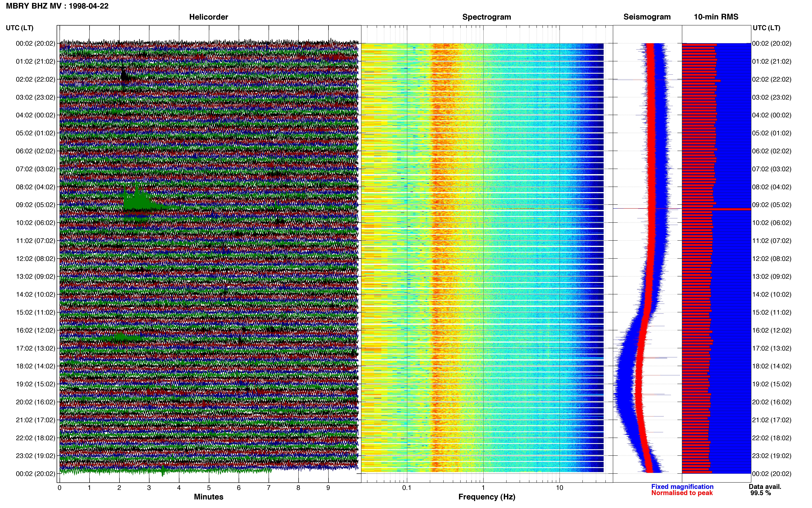
Task: Click the left UTC (LT) axis label
Action: point(19,28)
